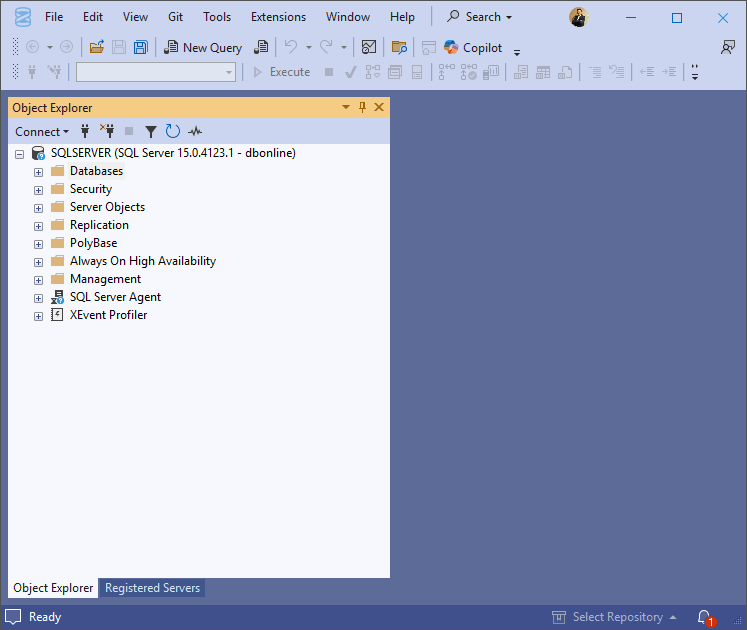The width and height of the screenshot is (747, 630).
Task: Refresh the Object Explorer tree
Action: 172,132
